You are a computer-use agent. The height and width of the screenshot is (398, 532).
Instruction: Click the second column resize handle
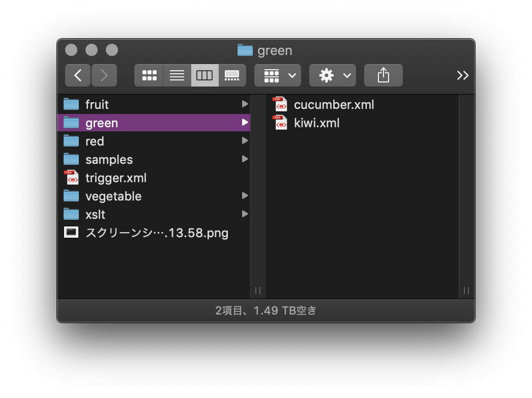(x=466, y=291)
